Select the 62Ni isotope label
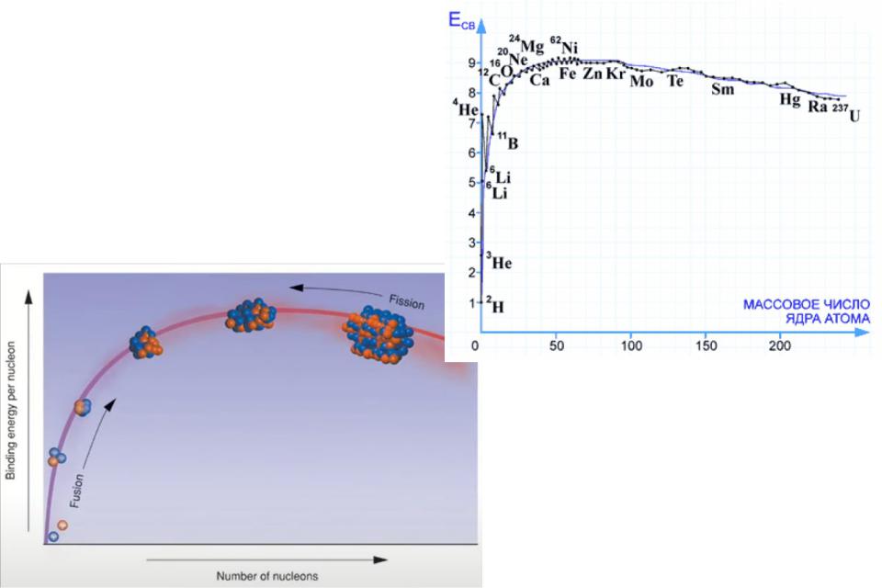Image resolution: width=882 pixels, height=588 pixels. [564, 46]
